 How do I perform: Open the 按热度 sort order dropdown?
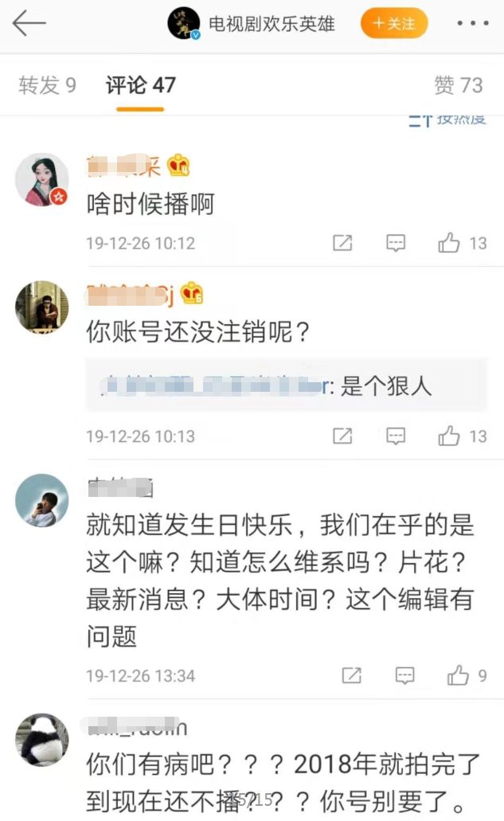click(448, 119)
